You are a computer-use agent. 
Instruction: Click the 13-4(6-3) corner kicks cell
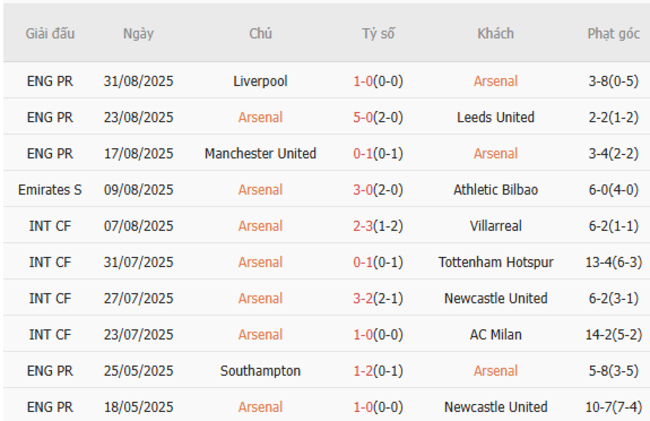pos(613,262)
